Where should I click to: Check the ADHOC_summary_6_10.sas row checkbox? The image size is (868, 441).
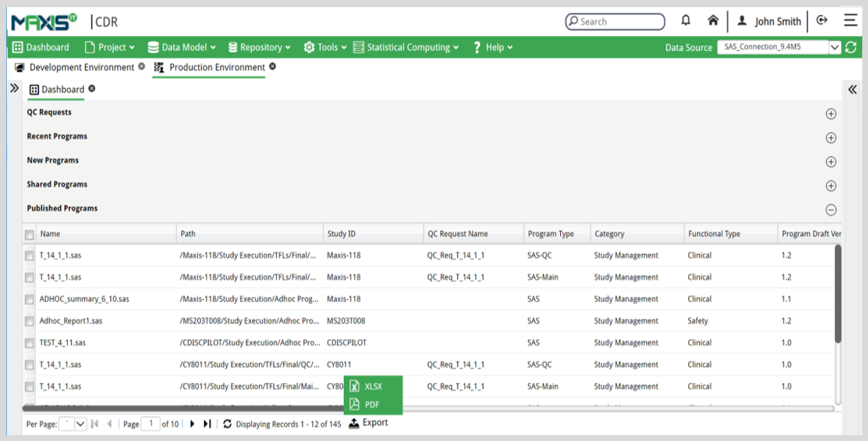point(29,299)
